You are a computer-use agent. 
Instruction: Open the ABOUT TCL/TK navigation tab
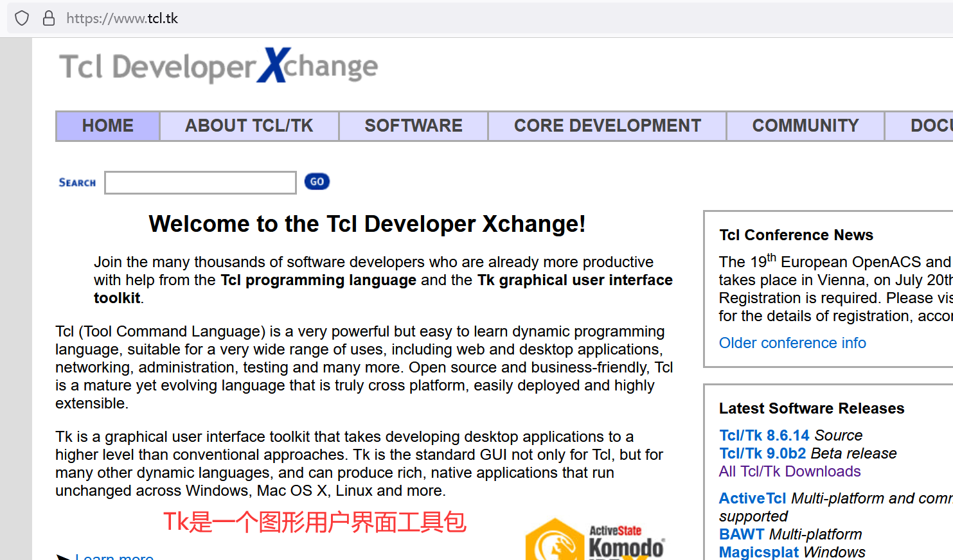click(249, 126)
